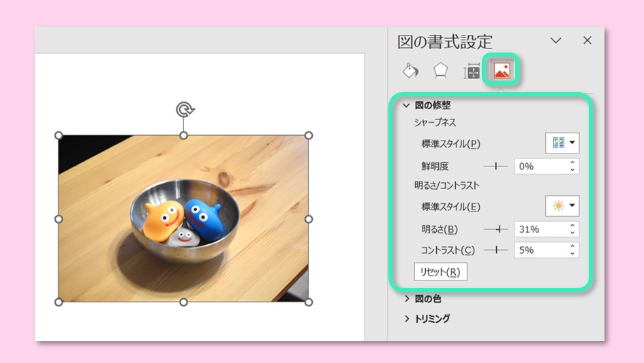The width and height of the screenshot is (644, 363).
Task: Click the top-right resize handle of the picture
Action: click(309, 136)
